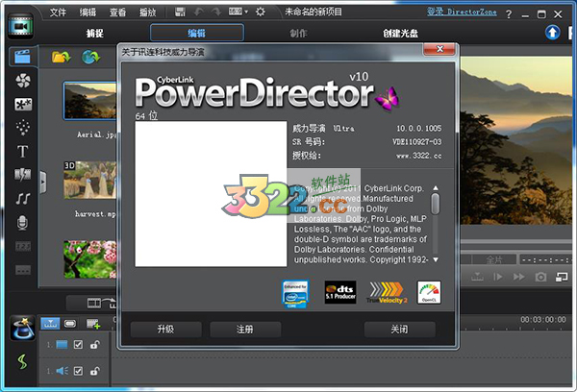The height and width of the screenshot is (392, 577).
Task: Click the 00:03:00:00 timeline ruler mark
Action: (543, 320)
